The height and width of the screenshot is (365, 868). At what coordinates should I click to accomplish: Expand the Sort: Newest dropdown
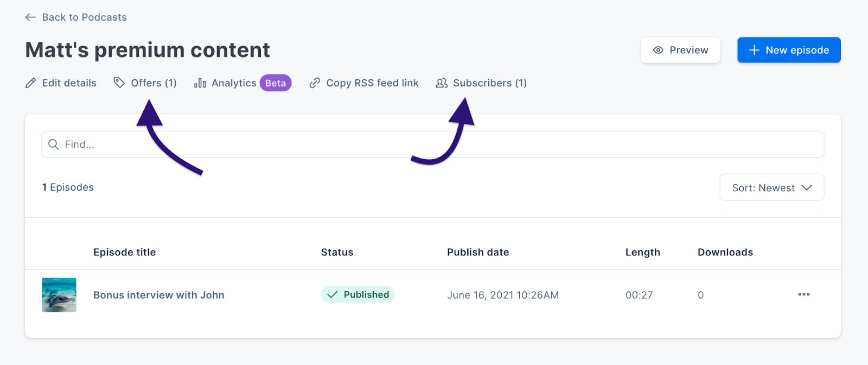[772, 187]
